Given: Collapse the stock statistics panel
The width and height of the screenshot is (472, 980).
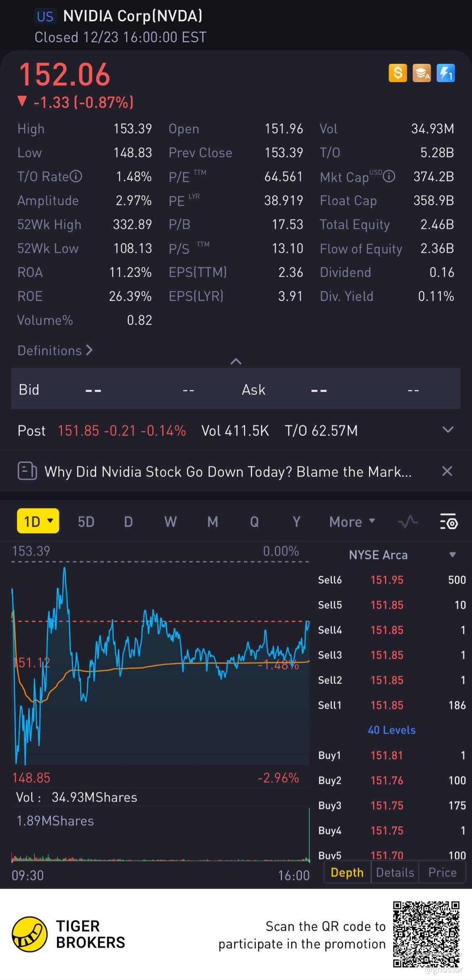Looking at the screenshot, I should click(236, 361).
